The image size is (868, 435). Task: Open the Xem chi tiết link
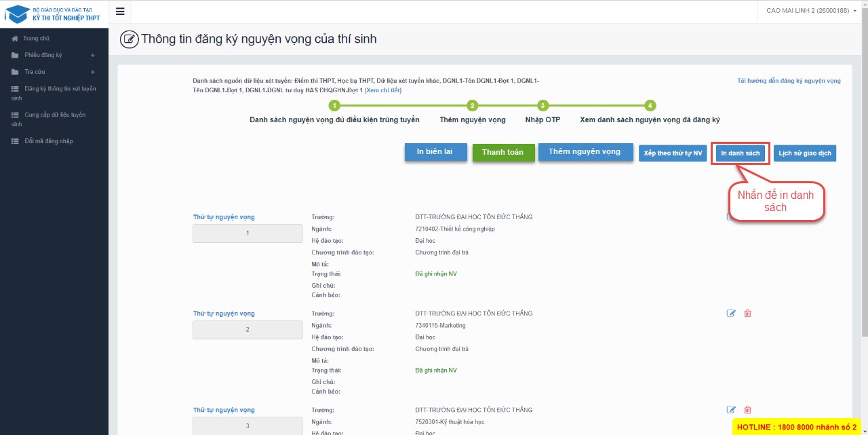pyautogui.click(x=383, y=90)
